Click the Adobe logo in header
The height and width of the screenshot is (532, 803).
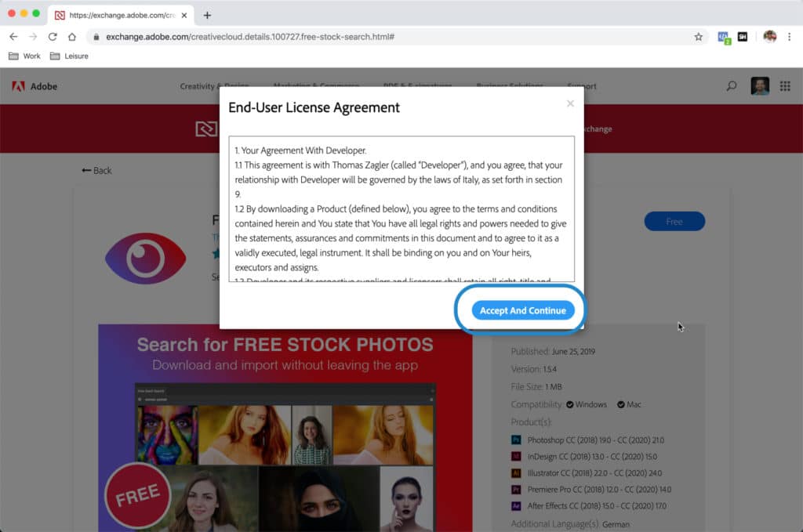(x=35, y=86)
